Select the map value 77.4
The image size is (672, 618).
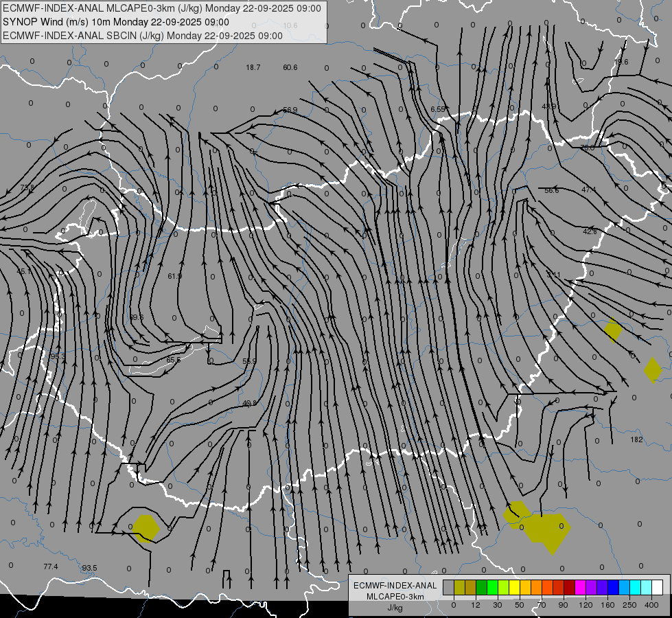point(51,567)
